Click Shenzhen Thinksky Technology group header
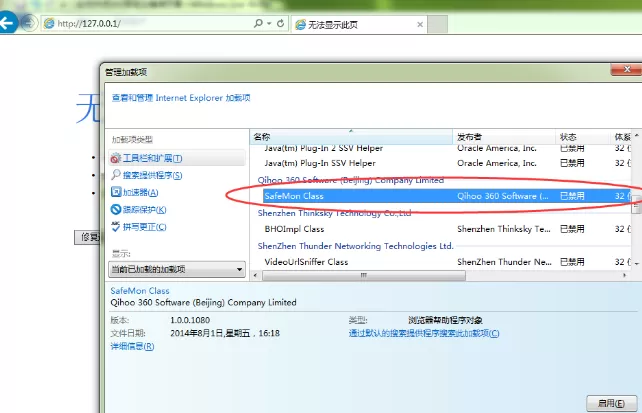642x413 pixels. tap(334, 213)
